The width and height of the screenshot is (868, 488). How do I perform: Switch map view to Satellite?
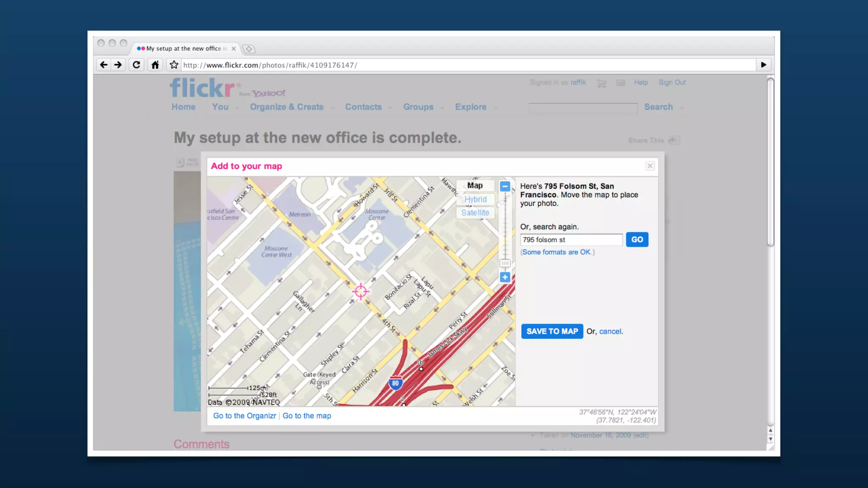point(475,213)
